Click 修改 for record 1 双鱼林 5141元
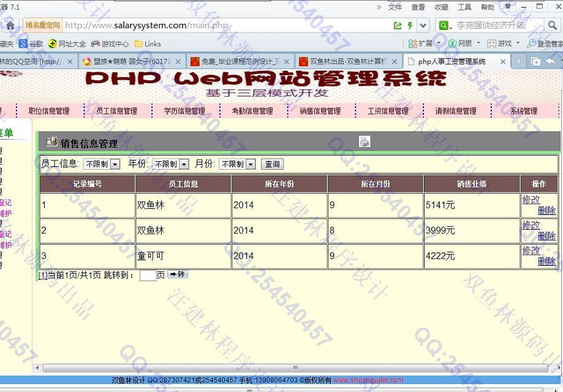 [x=531, y=200]
